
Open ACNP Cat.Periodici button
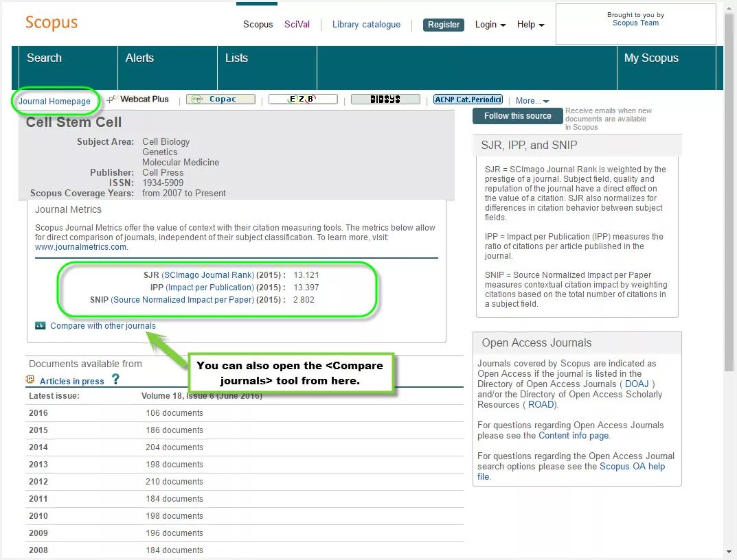point(468,99)
